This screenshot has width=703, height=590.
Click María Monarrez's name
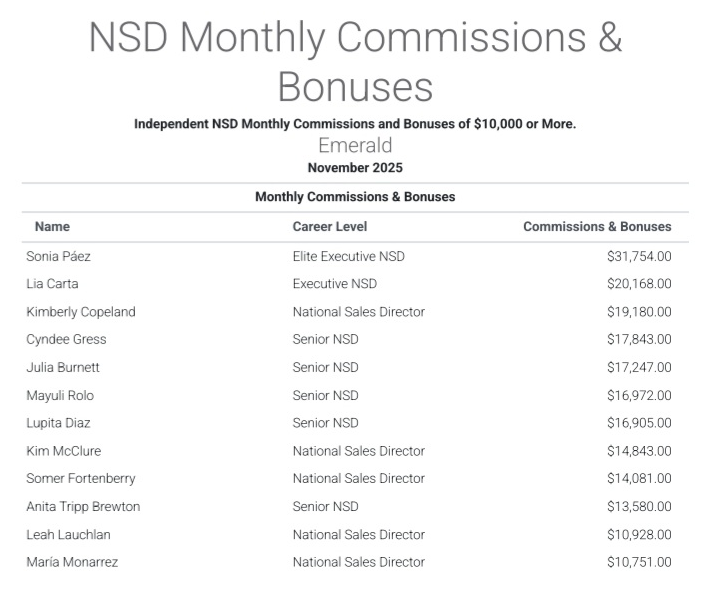[x=72, y=562]
